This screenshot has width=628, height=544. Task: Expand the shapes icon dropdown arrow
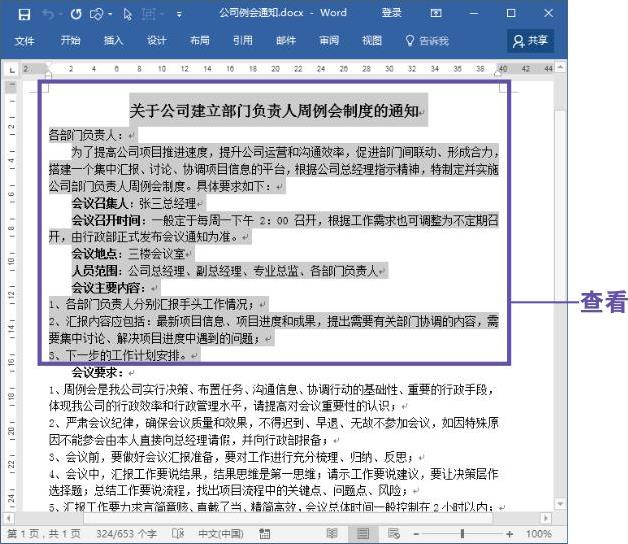[x=110, y=14]
